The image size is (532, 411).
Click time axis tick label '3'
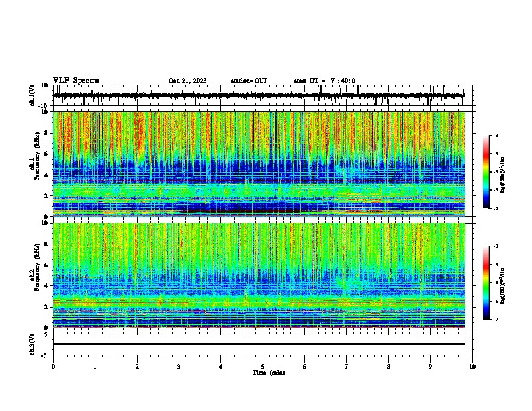coord(179,367)
